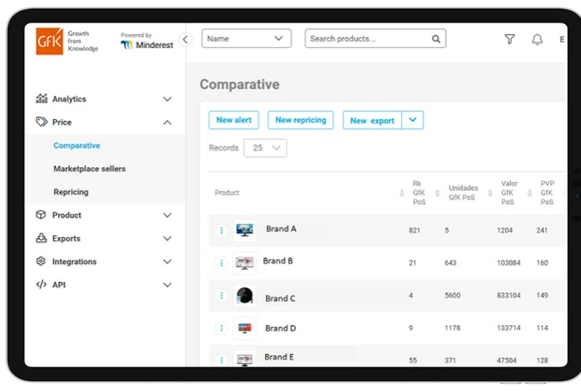Open Brand C three-dot options
The image size is (581, 392).
point(221,296)
